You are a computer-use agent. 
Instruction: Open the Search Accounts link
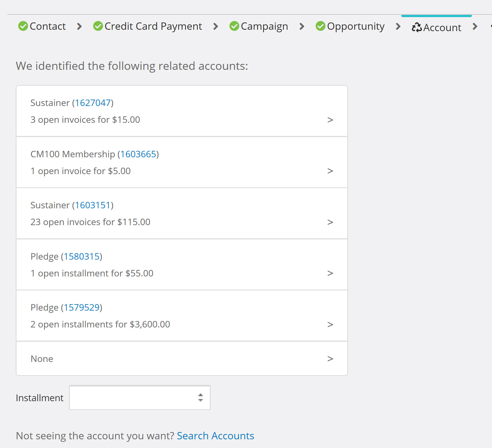(215, 436)
